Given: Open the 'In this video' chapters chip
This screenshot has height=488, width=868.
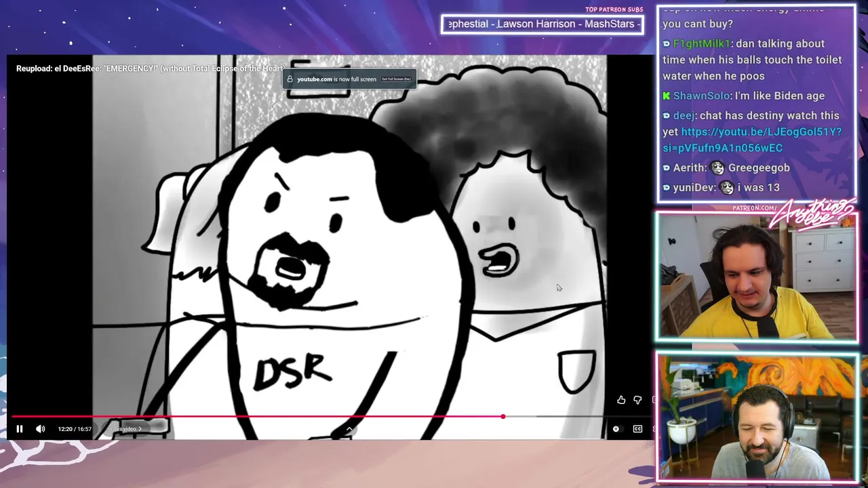Looking at the screenshot, I should point(126,429).
